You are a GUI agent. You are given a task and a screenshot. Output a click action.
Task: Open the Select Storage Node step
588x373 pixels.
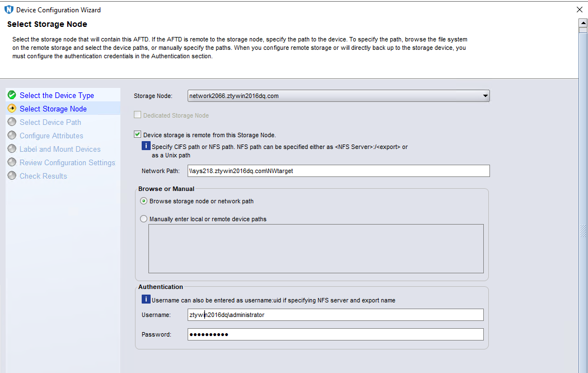pos(53,109)
